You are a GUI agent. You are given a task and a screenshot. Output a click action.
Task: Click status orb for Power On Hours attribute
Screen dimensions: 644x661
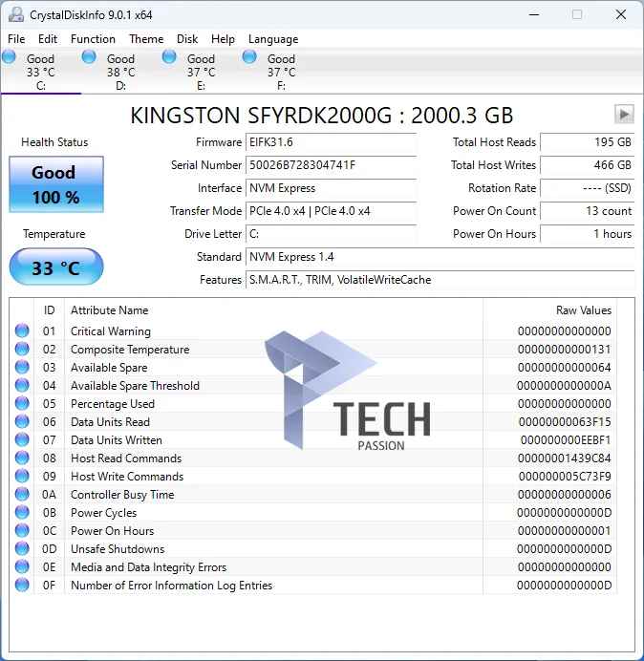[x=22, y=530]
